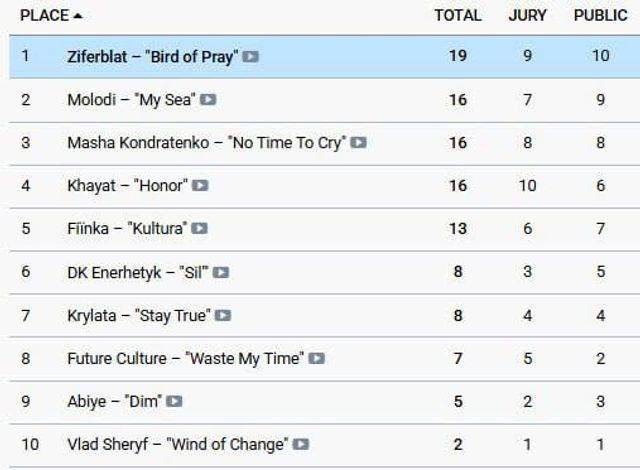Click the video icon next to "Sil"
The height and width of the screenshot is (470, 640).
[221, 272]
